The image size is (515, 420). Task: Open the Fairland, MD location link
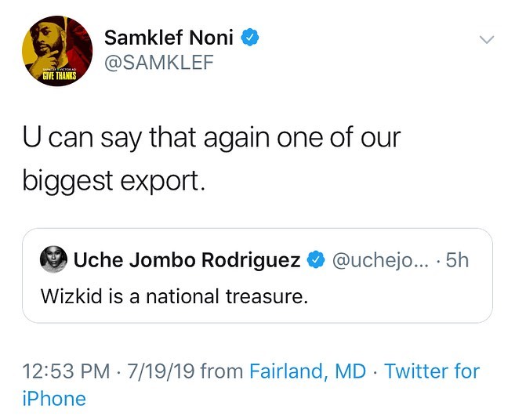[307, 371]
